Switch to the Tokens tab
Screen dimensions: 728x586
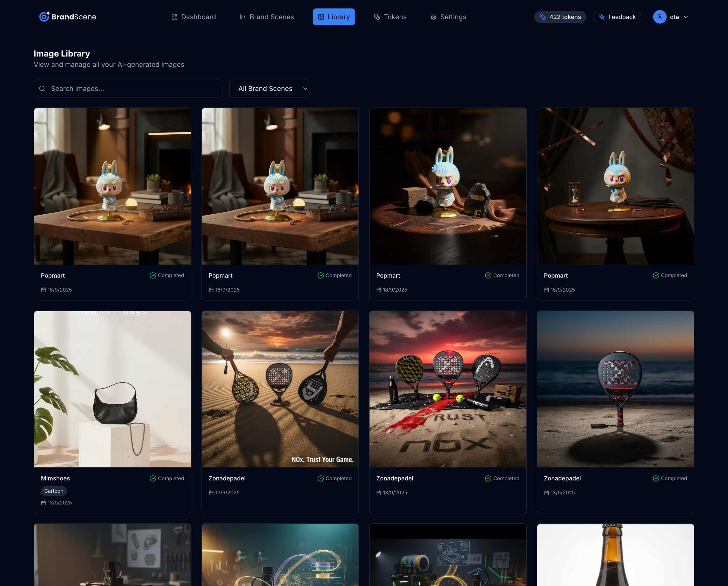[390, 17]
